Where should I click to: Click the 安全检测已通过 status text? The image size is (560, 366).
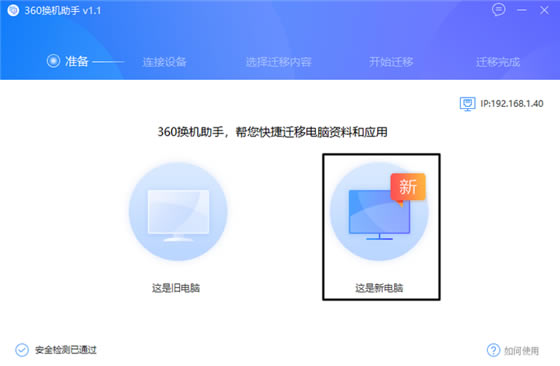click(66, 350)
